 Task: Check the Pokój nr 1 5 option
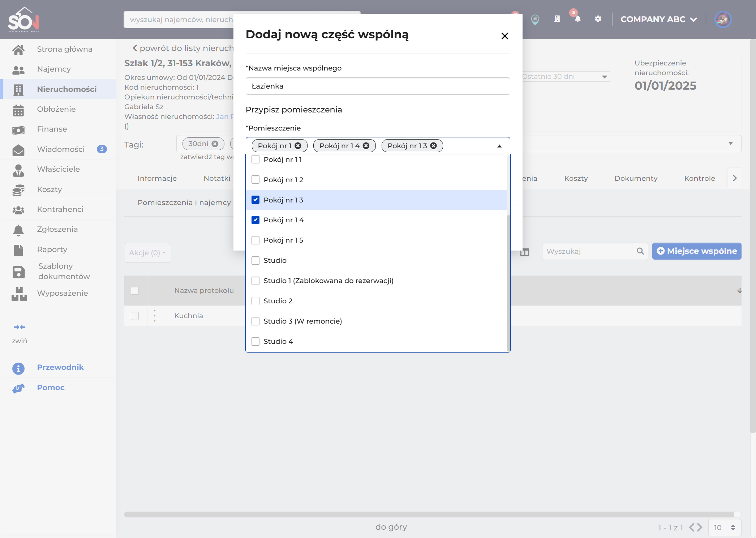(x=255, y=240)
